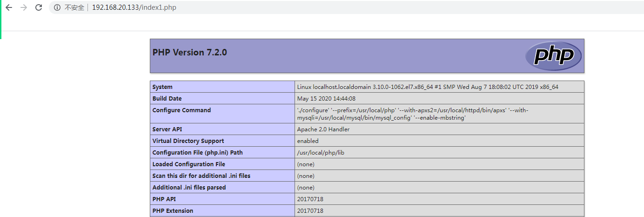Click the 'Linux localhost.localdomain' system value
This screenshot has height=217, width=644.
coord(428,87)
